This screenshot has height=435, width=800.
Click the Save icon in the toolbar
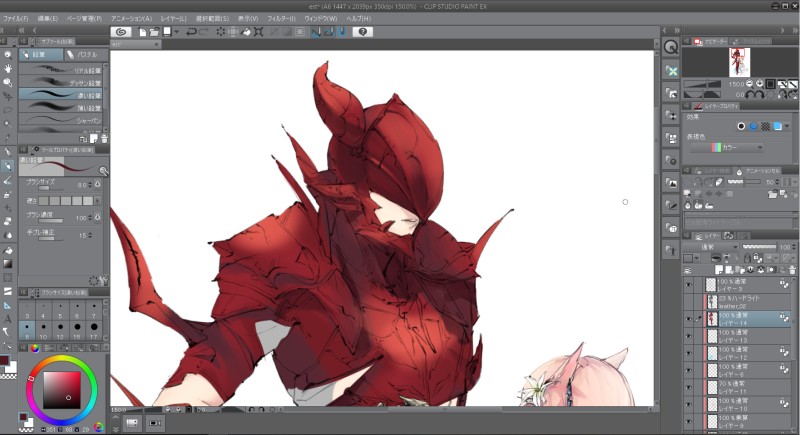pyautogui.click(x=167, y=32)
